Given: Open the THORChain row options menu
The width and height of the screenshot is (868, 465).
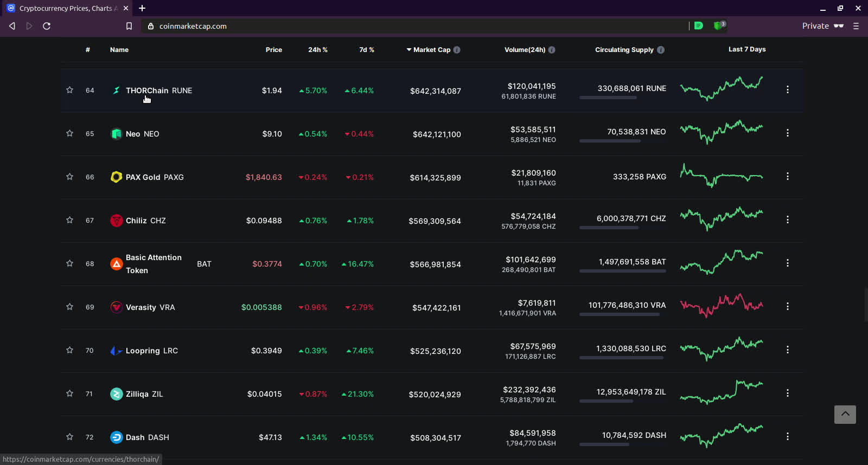Looking at the screenshot, I should point(788,89).
